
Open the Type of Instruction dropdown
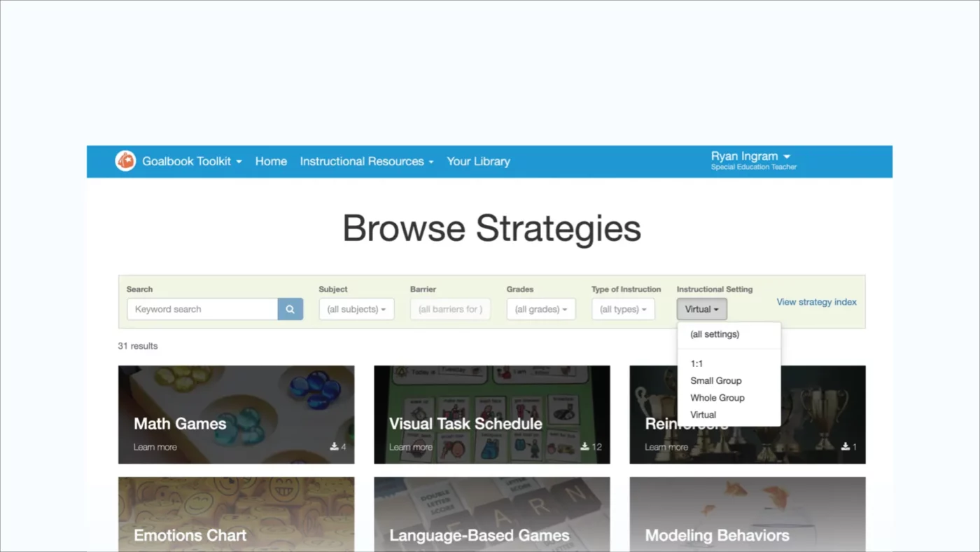(622, 309)
